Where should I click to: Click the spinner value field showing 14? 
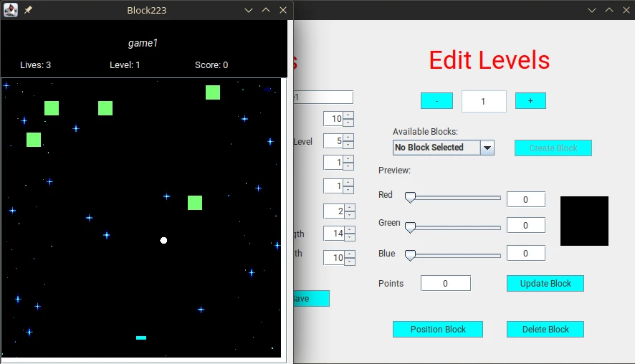pyautogui.click(x=334, y=233)
